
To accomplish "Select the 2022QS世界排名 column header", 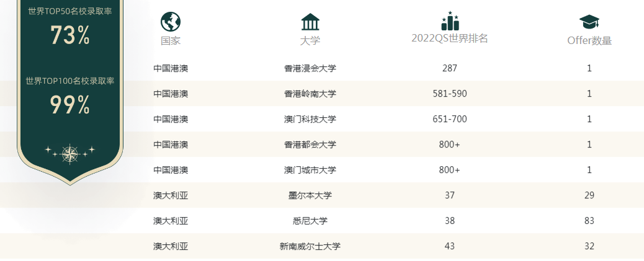I will pos(450,38).
